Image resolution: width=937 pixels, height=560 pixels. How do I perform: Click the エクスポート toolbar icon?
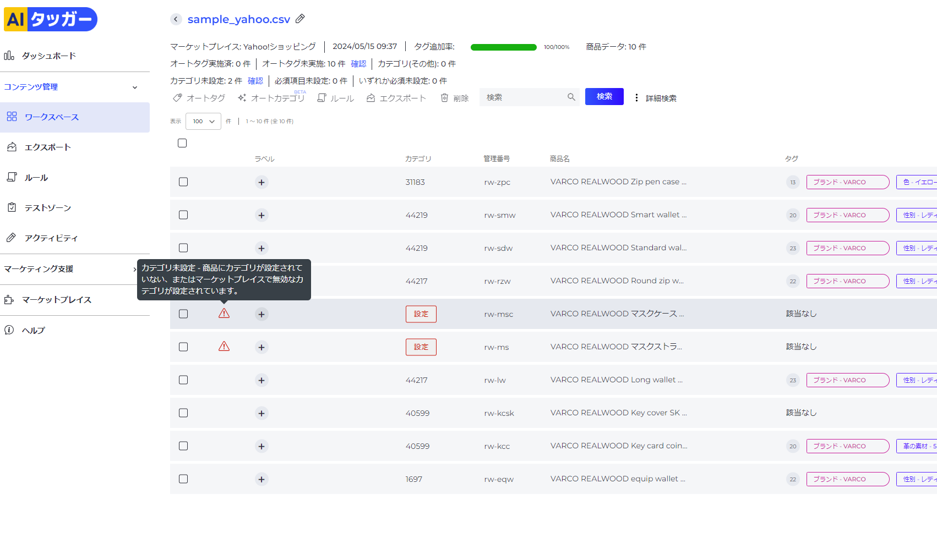tap(371, 98)
